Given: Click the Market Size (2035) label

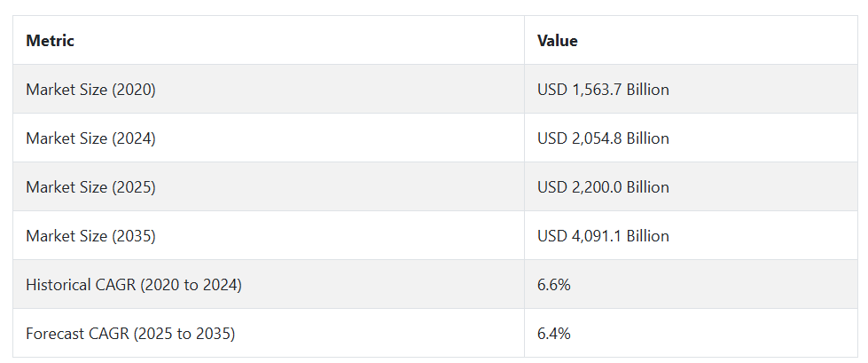Looking at the screenshot, I should [90, 235].
